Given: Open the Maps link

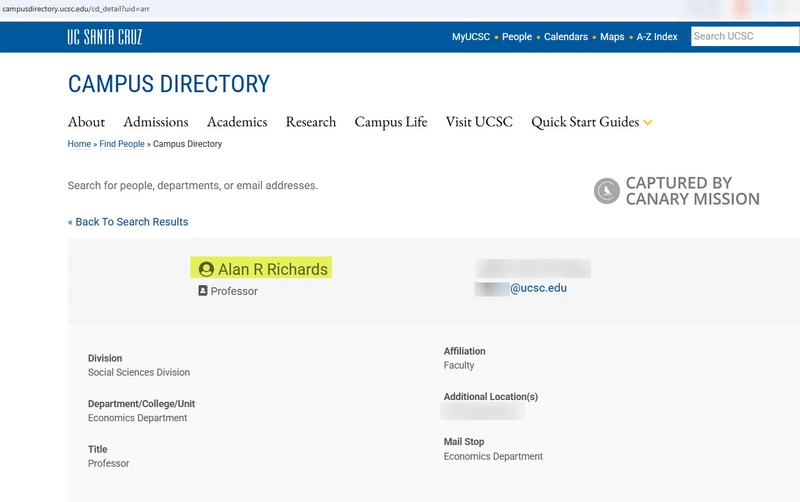Looking at the screenshot, I should point(612,37).
